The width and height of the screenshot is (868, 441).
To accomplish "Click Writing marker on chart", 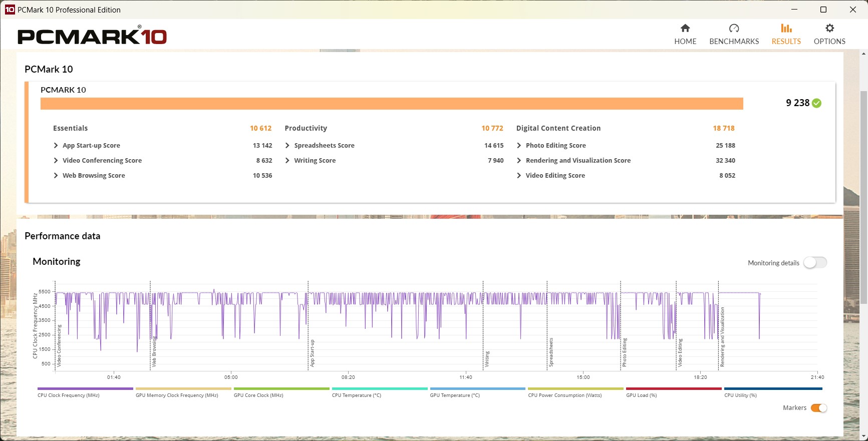I will tap(487, 359).
